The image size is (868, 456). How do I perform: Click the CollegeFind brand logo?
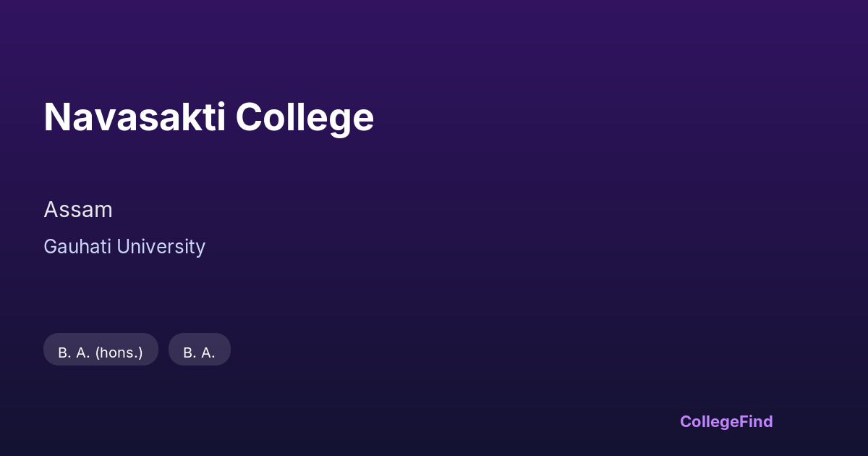[726, 421]
